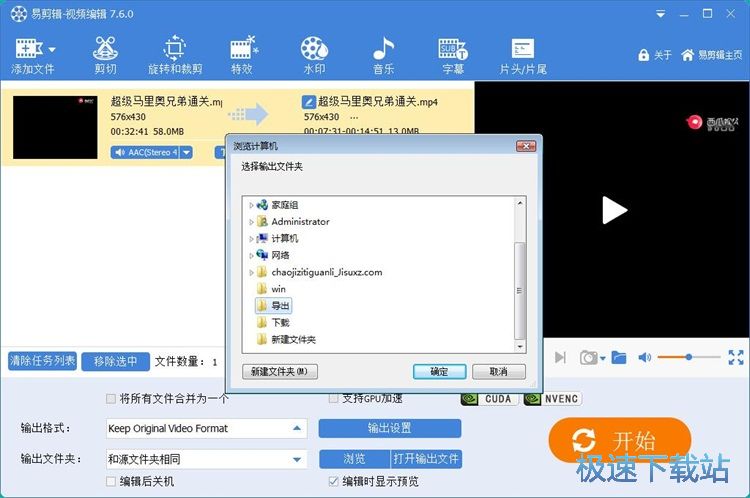Click the source video thumbnail
This screenshot has height=498, width=750.
[x=55, y=127]
